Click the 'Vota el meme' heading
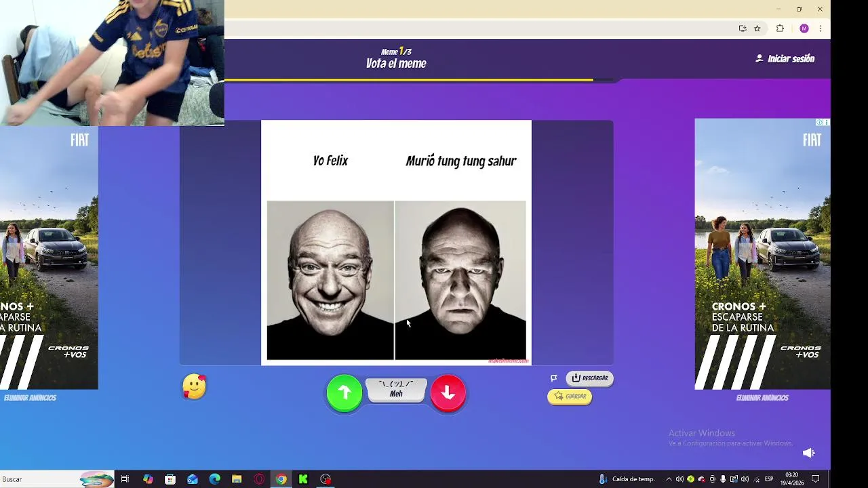Screen dimensions: 868x488 click(396, 64)
